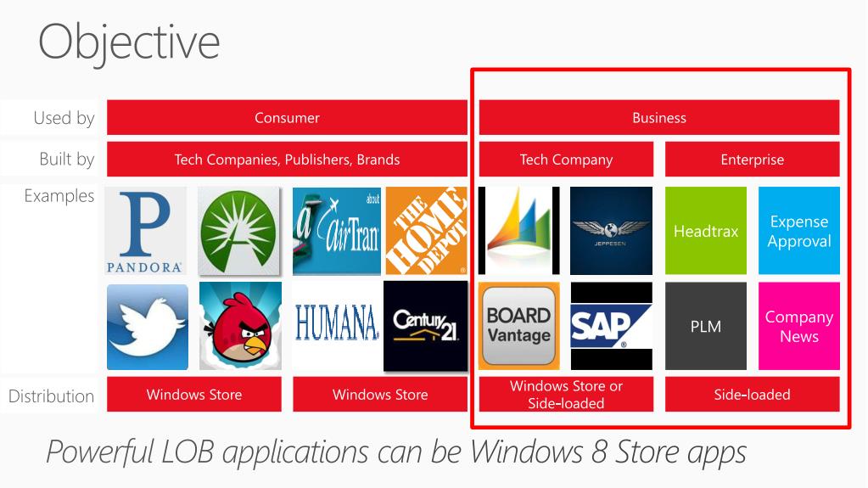Click the Objective slide title

[129, 43]
